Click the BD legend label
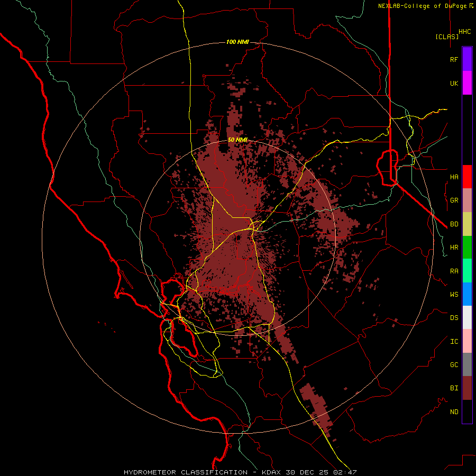The image size is (476, 476). pos(454,224)
